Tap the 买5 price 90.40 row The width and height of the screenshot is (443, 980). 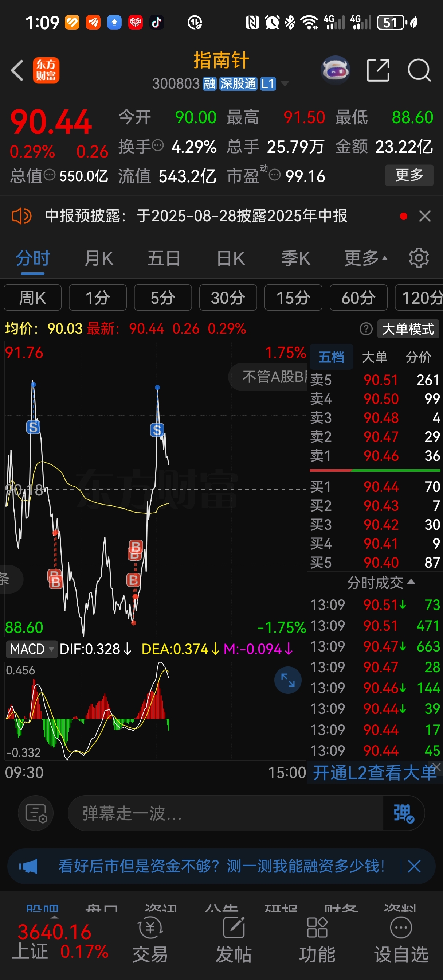pyautogui.click(x=375, y=562)
